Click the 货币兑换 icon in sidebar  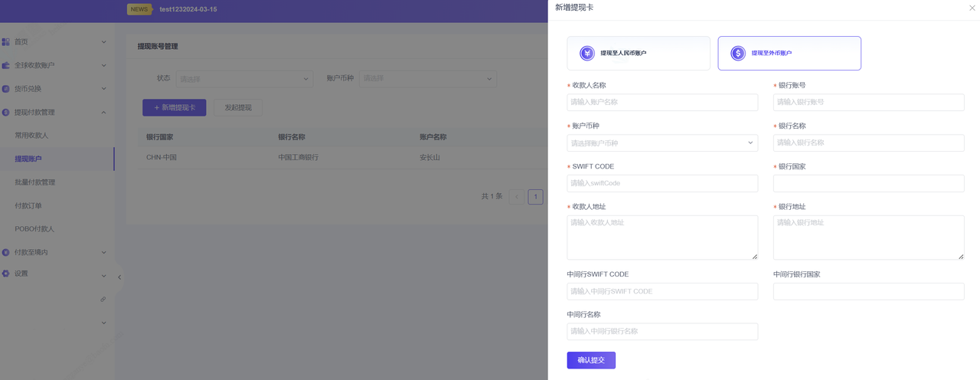6,89
